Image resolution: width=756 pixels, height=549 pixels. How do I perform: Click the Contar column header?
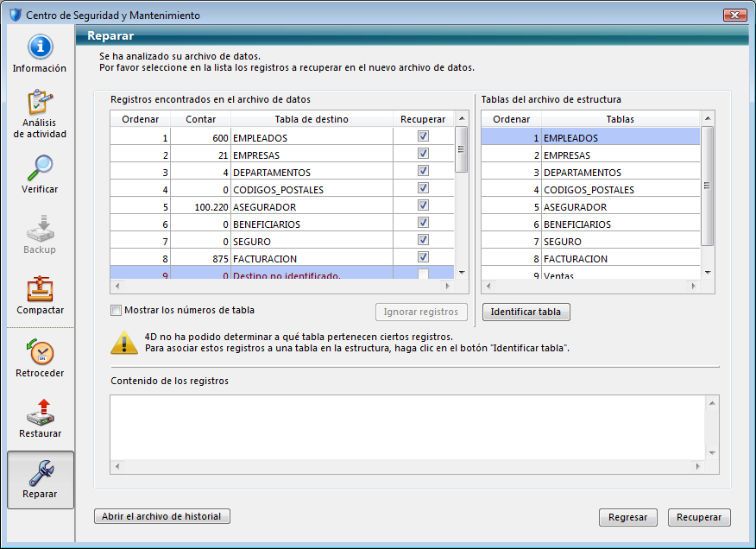pos(201,119)
